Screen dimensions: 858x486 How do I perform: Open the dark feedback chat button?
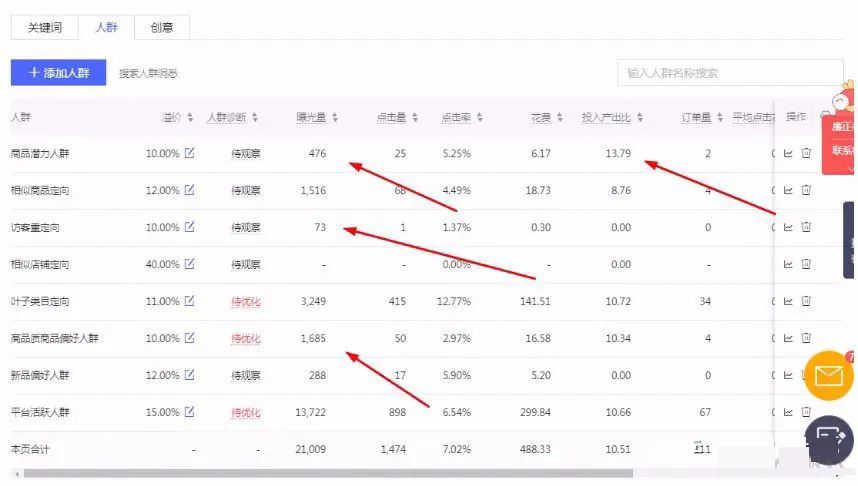[830, 439]
